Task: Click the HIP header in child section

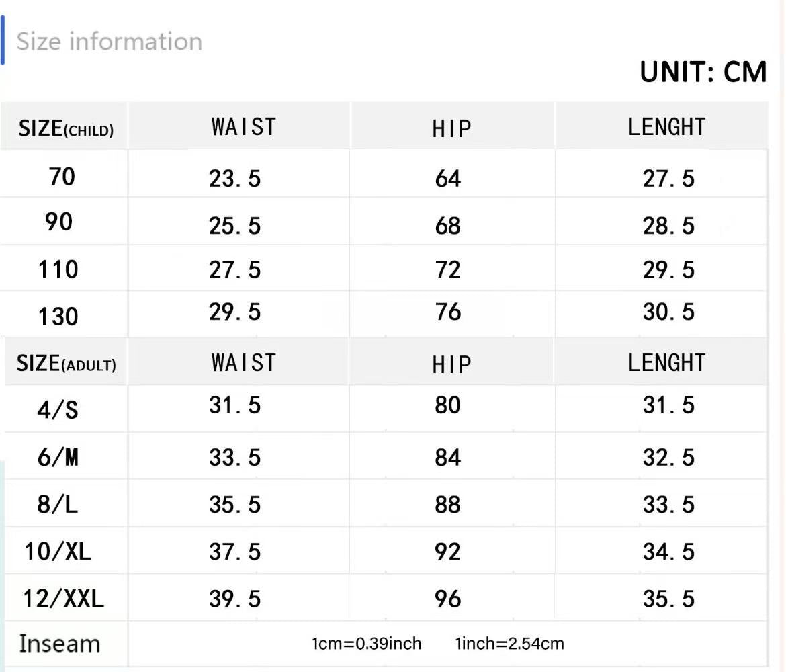Action: 451,128
